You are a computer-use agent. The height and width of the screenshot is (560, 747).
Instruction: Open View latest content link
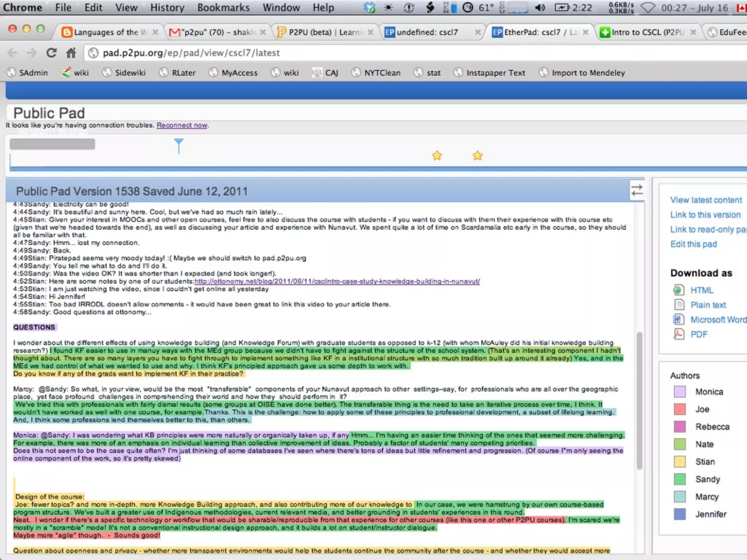coord(706,200)
